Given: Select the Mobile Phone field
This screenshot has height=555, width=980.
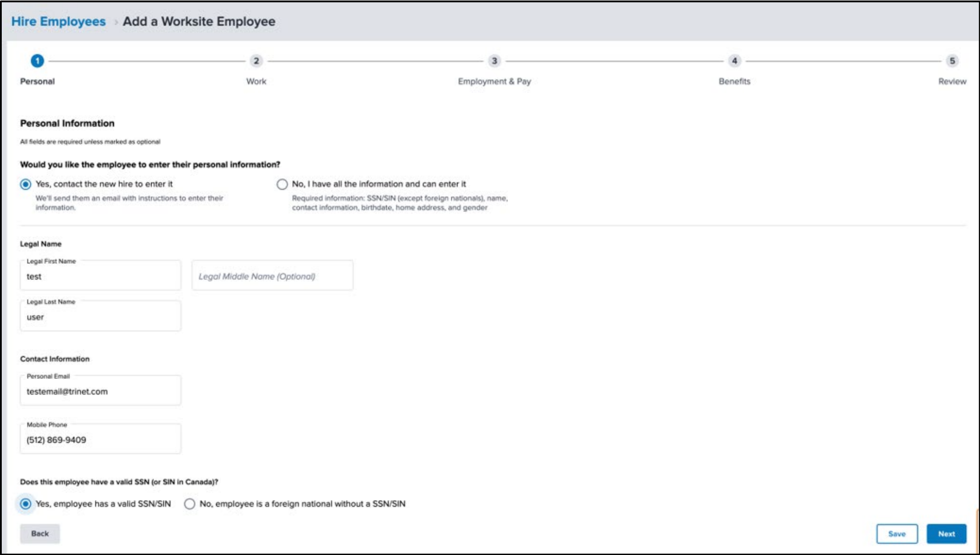Looking at the screenshot, I should tap(100, 439).
